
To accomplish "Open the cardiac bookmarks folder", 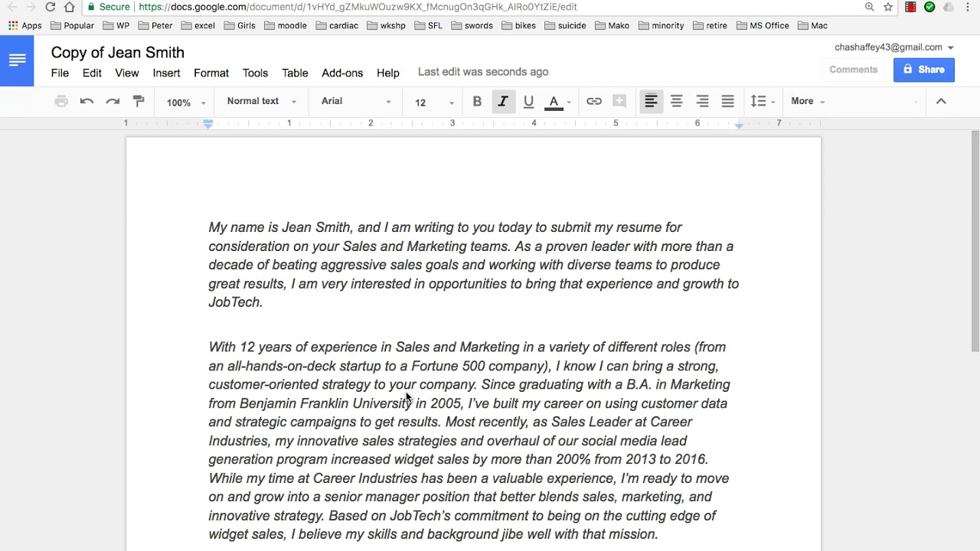I will pos(336,25).
